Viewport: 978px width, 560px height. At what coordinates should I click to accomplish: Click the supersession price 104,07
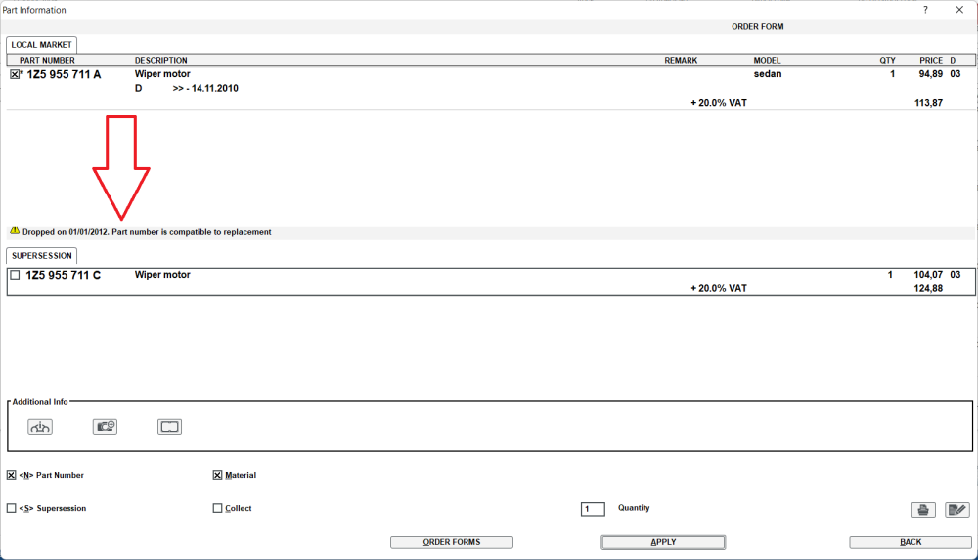click(x=928, y=275)
